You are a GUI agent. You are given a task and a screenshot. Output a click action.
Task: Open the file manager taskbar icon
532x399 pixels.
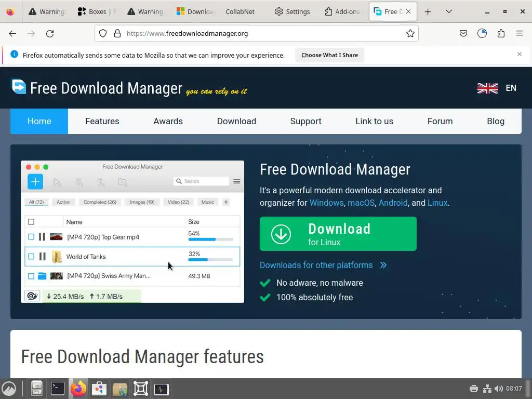[37, 389]
